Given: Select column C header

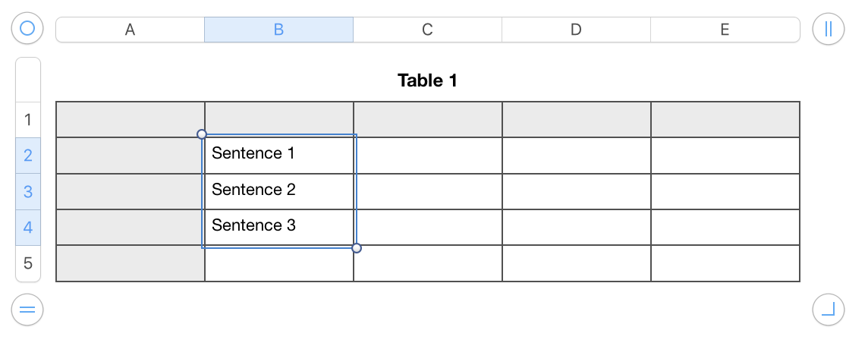Looking at the screenshot, I should pyautogui.click(x=427, y=30).
